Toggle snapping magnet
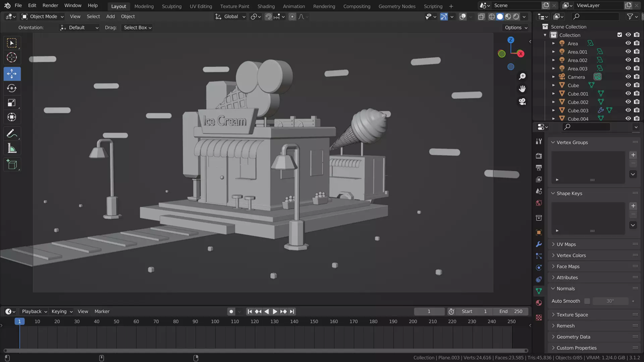644x362 pixels. pyautogui.click(x=268, y=17)
